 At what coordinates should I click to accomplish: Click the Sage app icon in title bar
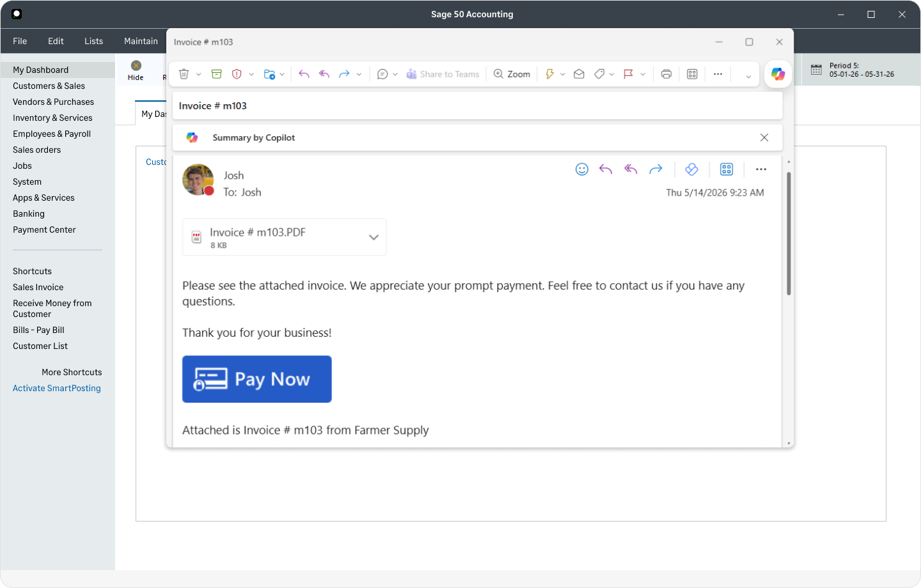(x=17, y=14)
